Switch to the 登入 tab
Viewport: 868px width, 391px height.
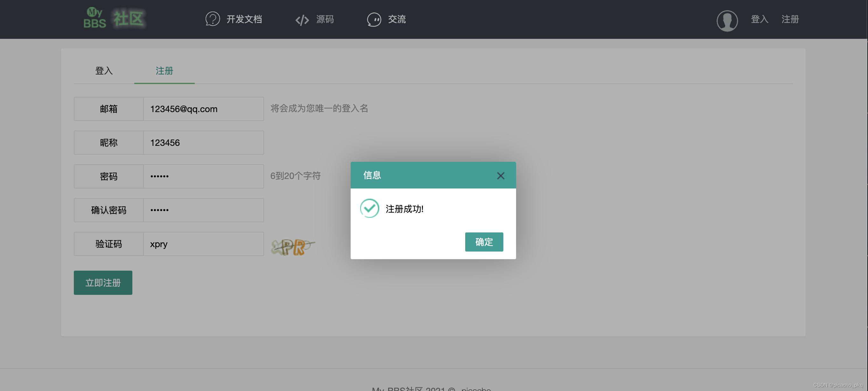(x=104, y=70)
